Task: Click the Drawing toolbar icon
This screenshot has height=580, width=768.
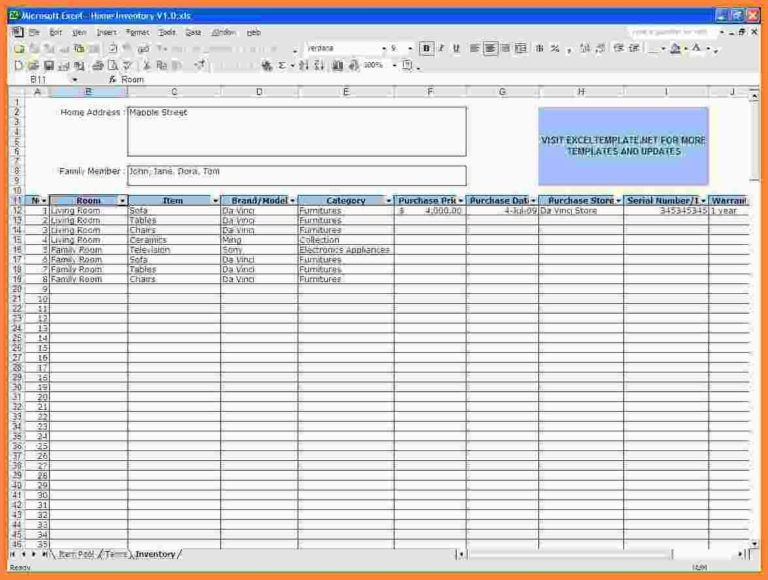Action: point(353,66)
